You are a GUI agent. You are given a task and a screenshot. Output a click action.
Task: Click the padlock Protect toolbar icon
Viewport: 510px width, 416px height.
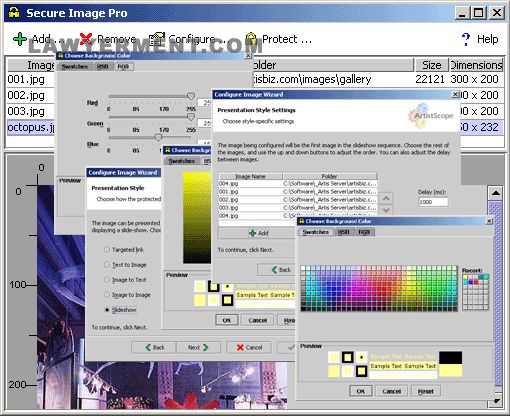point(251,39)
